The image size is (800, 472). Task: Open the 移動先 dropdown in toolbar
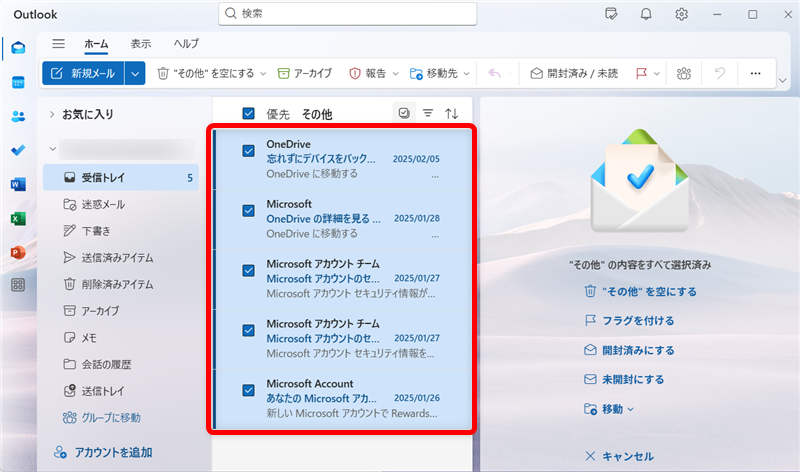pyautogui.click(x=440, y=73)
